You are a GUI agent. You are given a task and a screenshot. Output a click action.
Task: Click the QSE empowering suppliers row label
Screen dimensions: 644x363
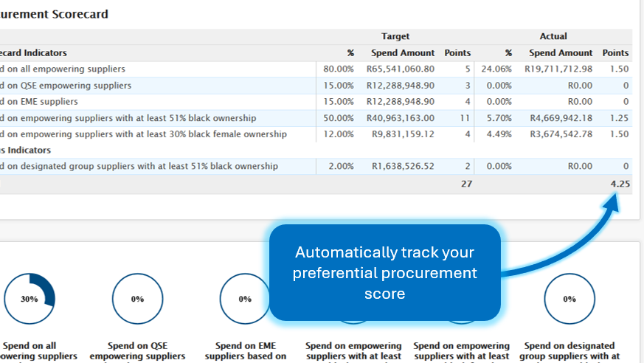point(66,86)
